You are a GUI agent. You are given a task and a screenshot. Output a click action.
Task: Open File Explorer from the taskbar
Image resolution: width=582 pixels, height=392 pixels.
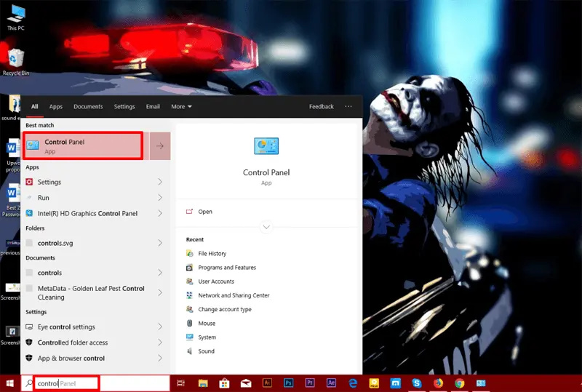203,383
